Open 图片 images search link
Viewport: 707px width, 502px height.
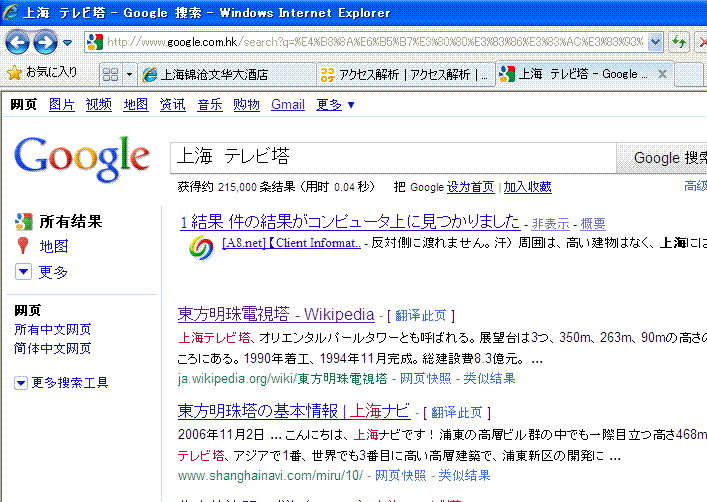click(x=61, y=105)
